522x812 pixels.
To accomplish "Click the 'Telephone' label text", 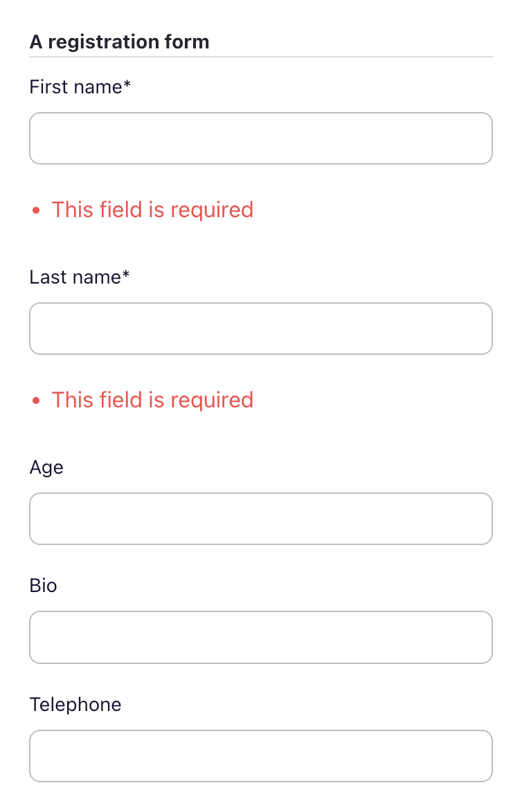I will click(x=75, y=704).
